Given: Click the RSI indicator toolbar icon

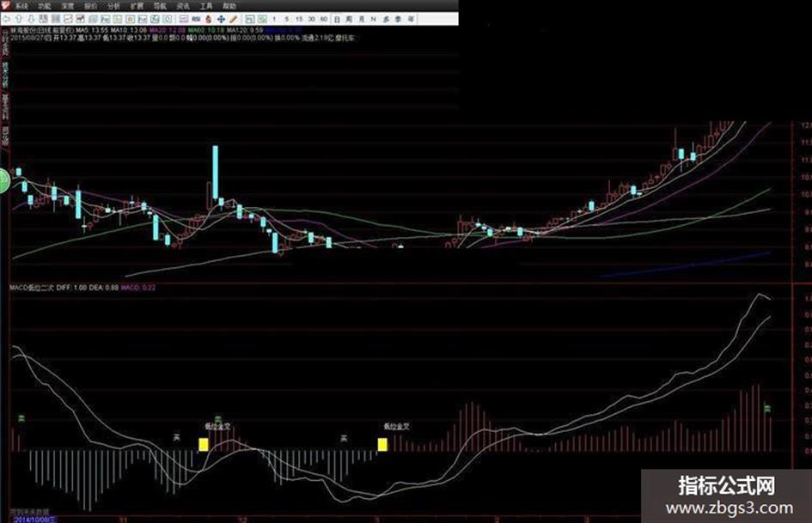Looking at the screenshot, I should coord(196,19).
